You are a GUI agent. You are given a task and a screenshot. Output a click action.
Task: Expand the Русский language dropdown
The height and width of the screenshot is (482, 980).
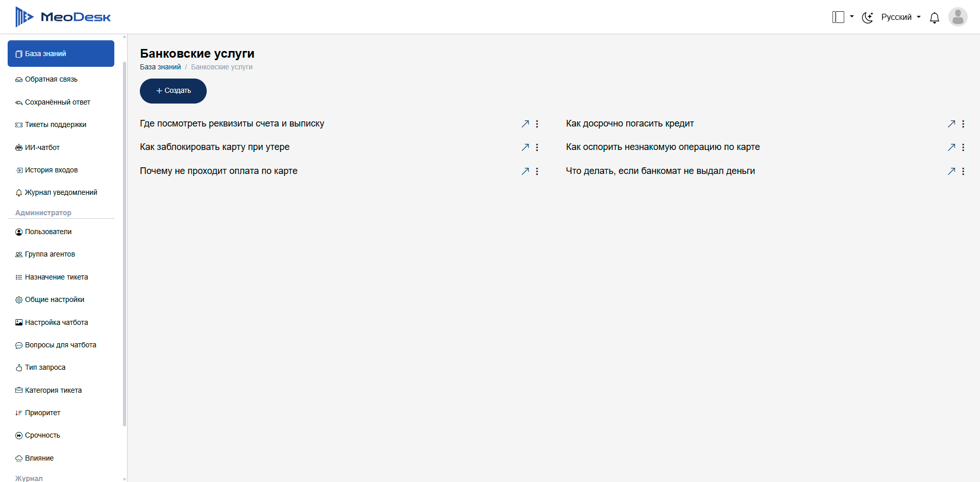[901, 17]
